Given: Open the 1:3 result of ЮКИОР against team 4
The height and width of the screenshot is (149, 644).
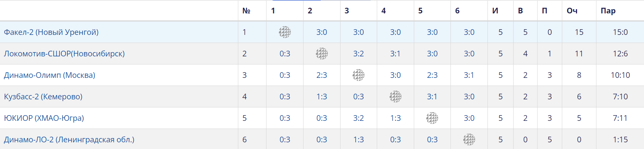Looking at the screenshot, I should tap(395, 118).
